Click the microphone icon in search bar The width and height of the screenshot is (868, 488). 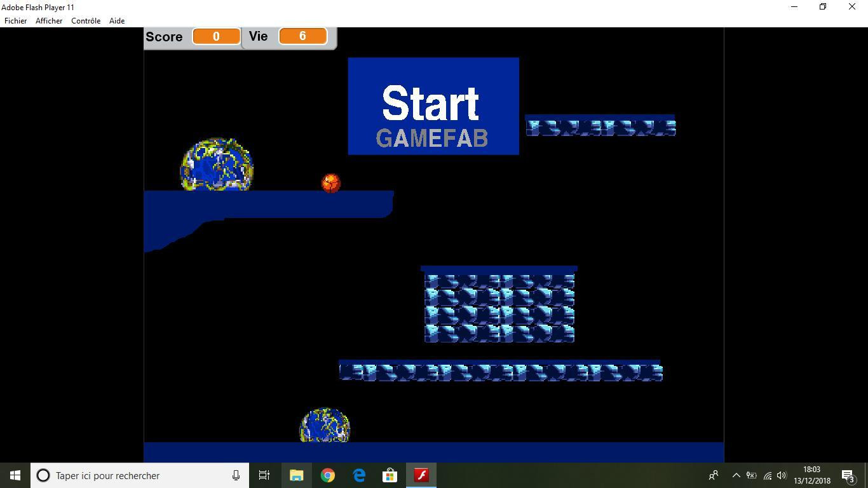pyautogui.click(x=236, y=475)
